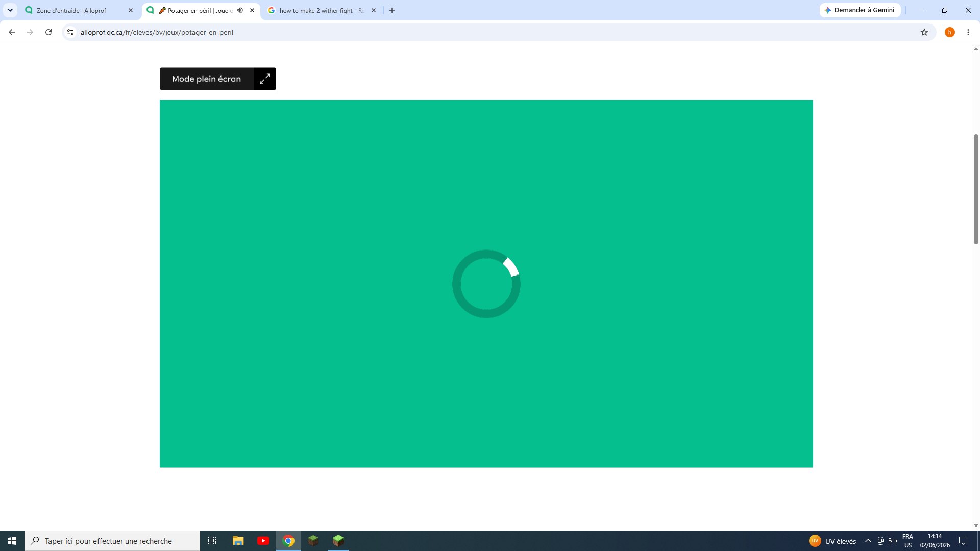The height and width of the screenshot is (551, 980).
Task: Open the Windows Task View icon
Action: [212, 541]
